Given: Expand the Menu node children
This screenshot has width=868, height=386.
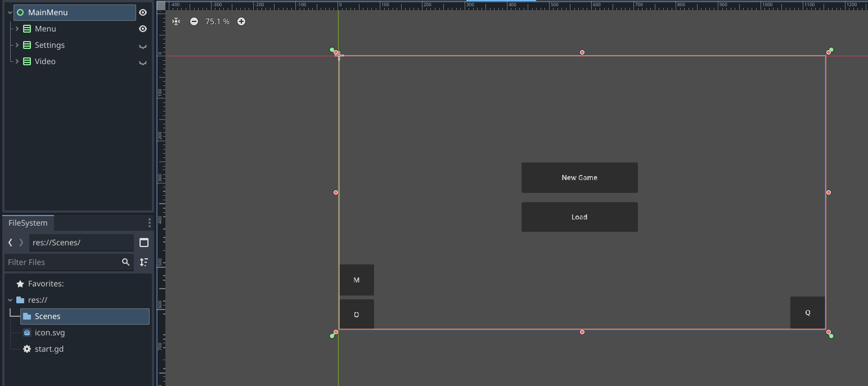Looking at the screenshot, I should coord(17,29).
